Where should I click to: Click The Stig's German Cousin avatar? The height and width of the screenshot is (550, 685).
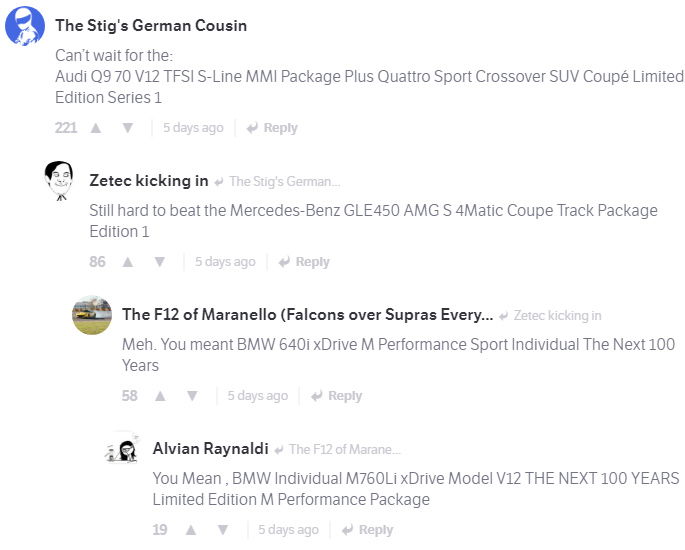(x=25, y=25)
